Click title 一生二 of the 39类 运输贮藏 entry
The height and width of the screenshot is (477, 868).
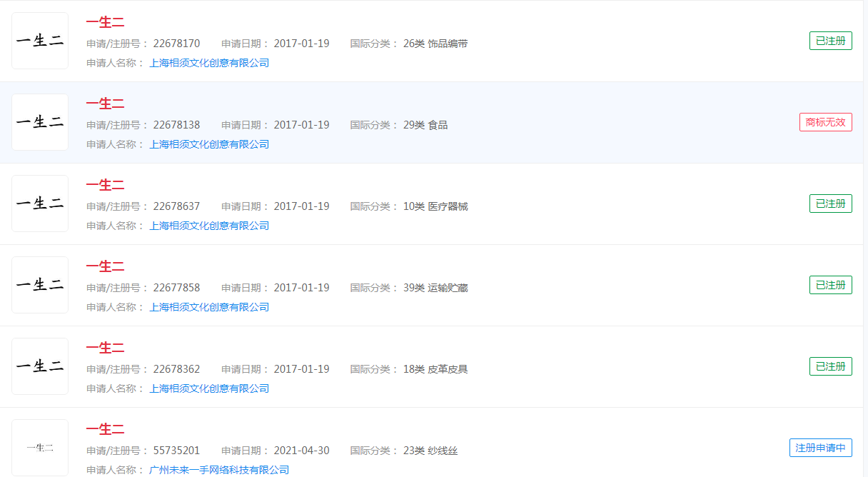105,266
